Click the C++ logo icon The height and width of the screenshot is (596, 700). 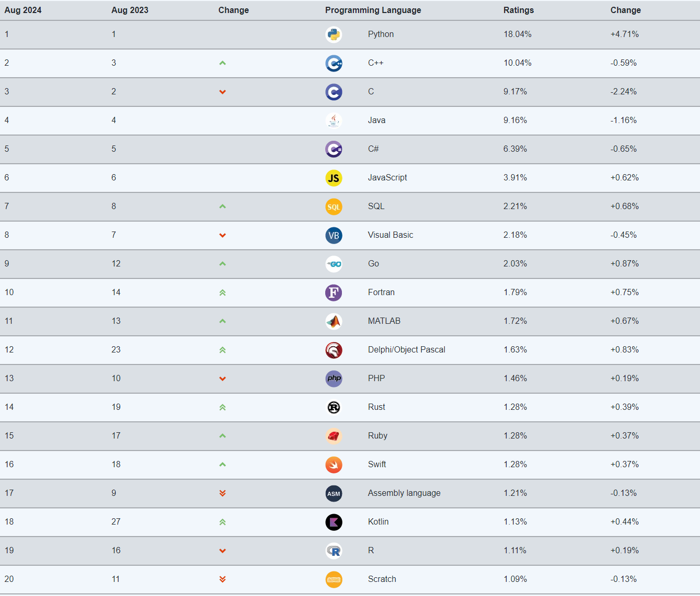(334, 63)
